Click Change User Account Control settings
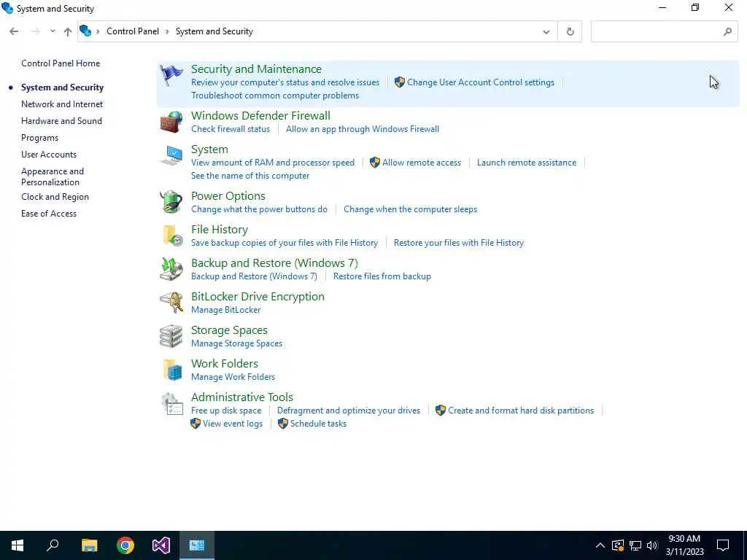 (481, 82)
